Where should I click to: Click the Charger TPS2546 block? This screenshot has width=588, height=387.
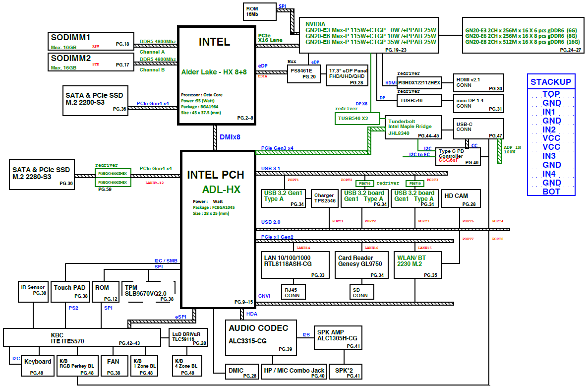click(325, 198)
